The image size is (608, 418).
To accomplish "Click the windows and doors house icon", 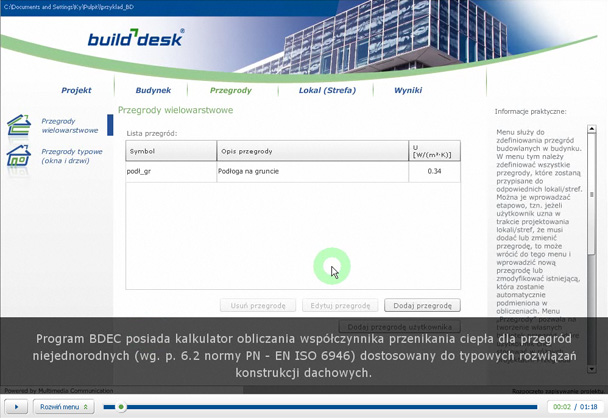I will 19,155.
